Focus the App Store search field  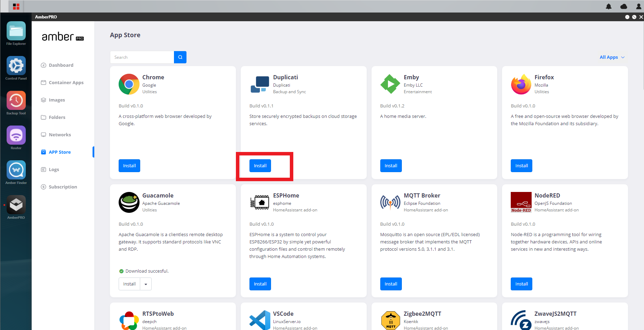point(142,57)
